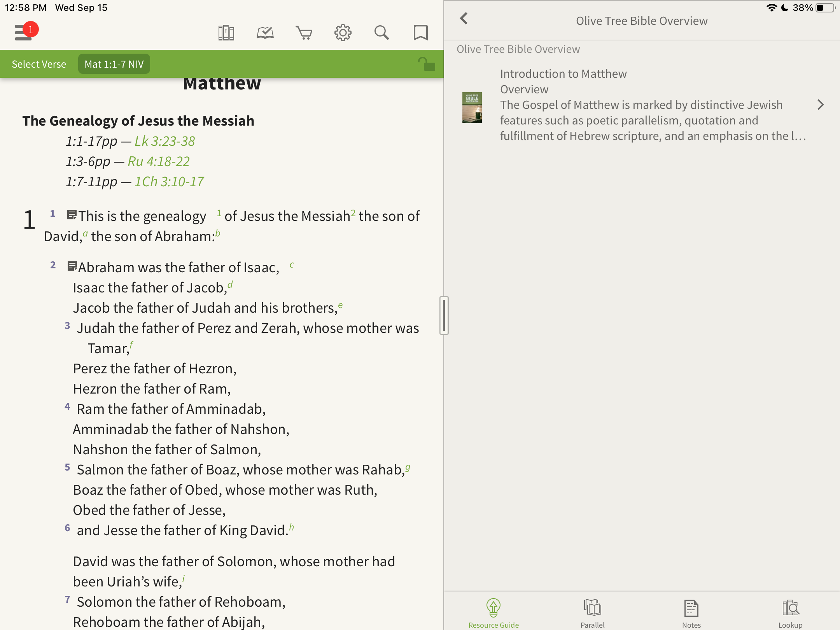Grab the split-pane divider handle
This screenshot has height=630, width=840.
click(x=444, y=315)
